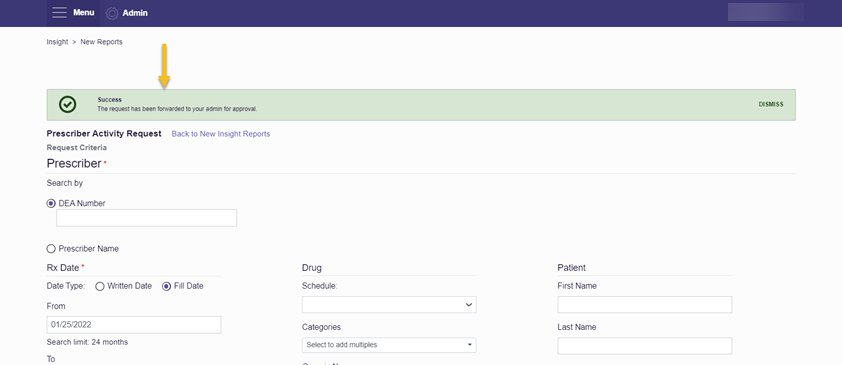The width and height of the screenshot is (842, 365).
Task: Click the patient Last Name field
Action: 644,346
